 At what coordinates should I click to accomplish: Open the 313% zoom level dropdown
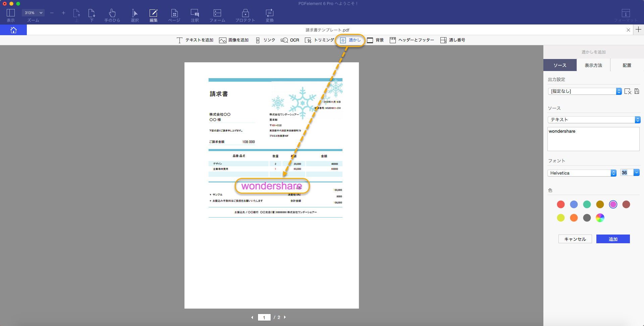(33, 13)
